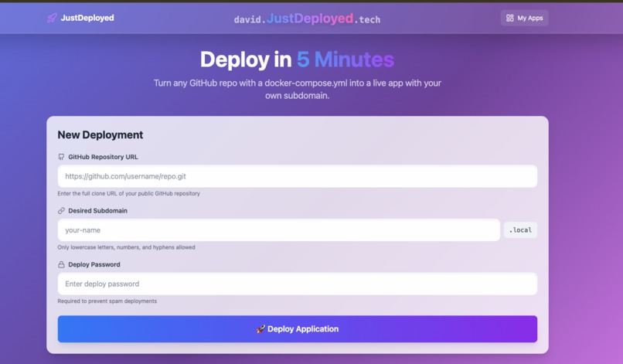Image resolution: width=623 pixels, height=364 pixels.
Task: Click the grid icon in My Apps
Action: click(x=510, y=18)
